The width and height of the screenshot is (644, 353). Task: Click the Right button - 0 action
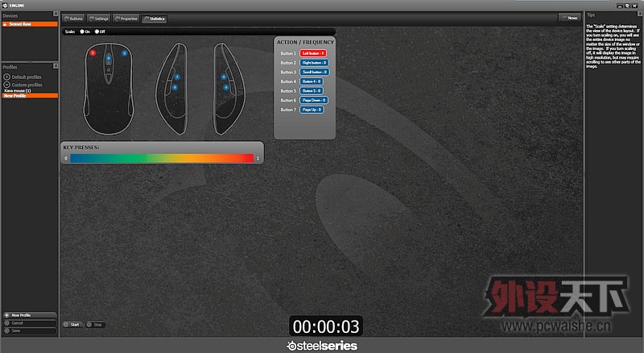[x=314, y=63]
